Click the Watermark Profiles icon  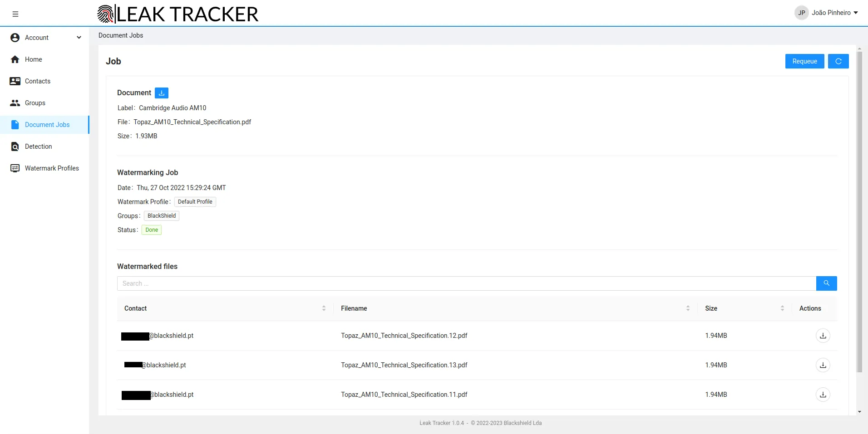[x=15, y=168]
